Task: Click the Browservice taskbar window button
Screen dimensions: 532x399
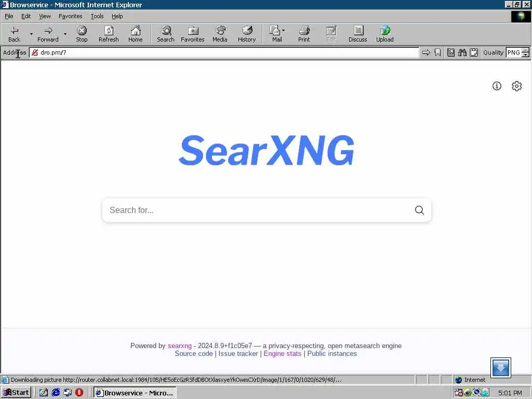Action: 135,393
